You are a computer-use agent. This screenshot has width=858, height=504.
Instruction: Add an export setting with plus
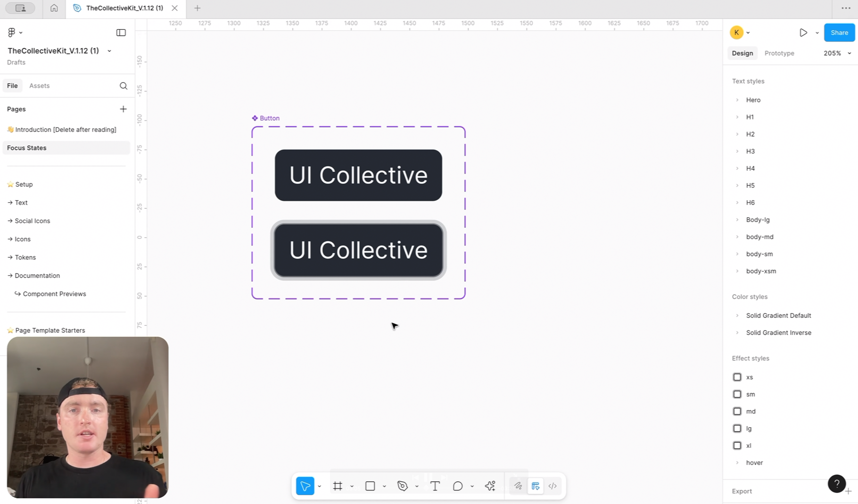pos(848,491)
